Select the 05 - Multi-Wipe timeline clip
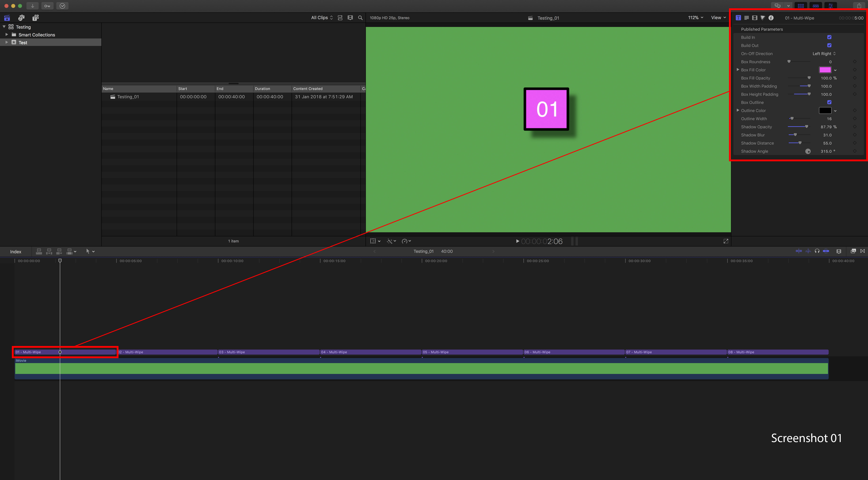Viewport: 868px width, 480px height. (x=472, y=352)
